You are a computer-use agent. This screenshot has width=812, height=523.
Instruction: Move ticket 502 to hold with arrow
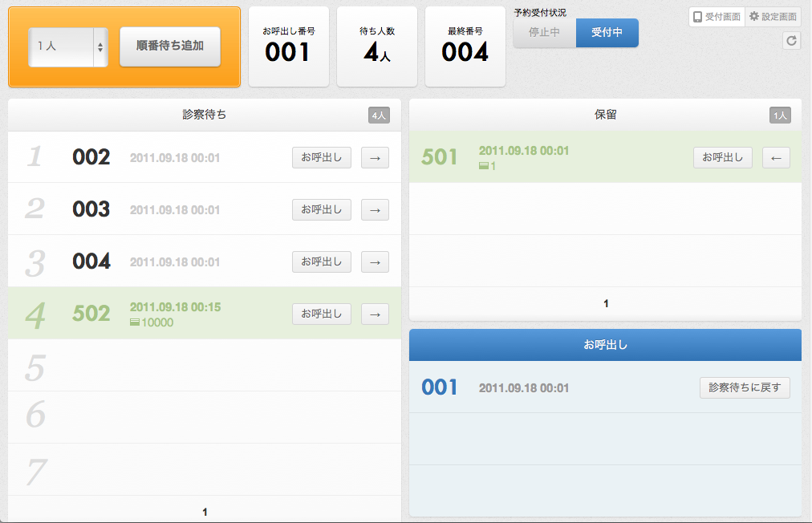click(x=375, y=314)
